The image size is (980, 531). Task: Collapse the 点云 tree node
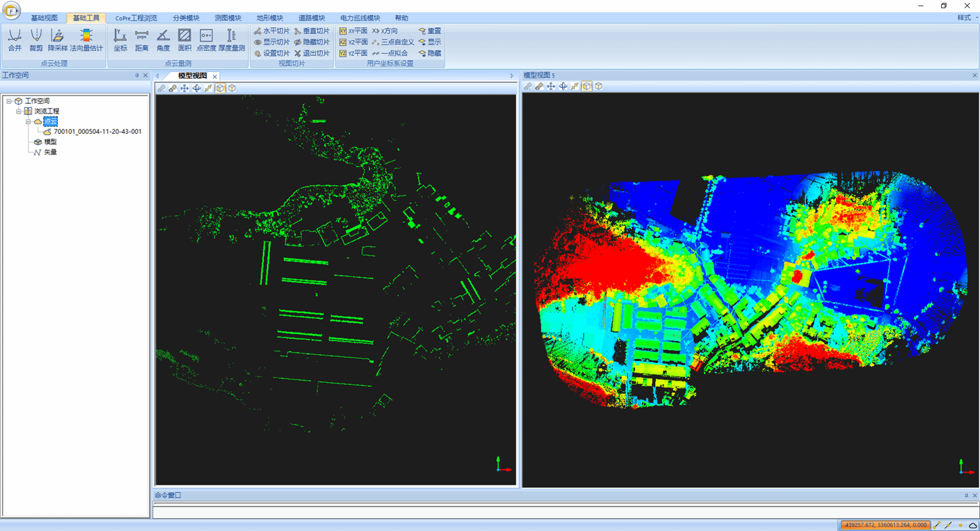click(29, 122)
